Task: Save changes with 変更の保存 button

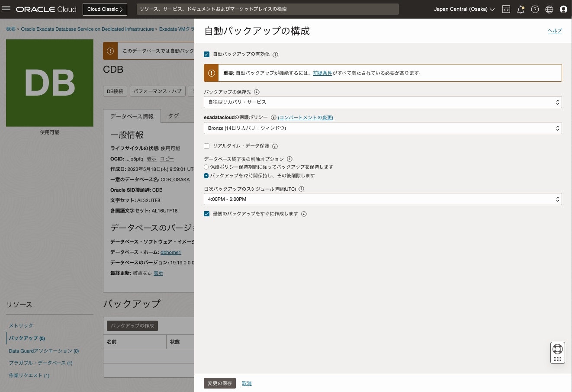Action: (x=219, y=383)
